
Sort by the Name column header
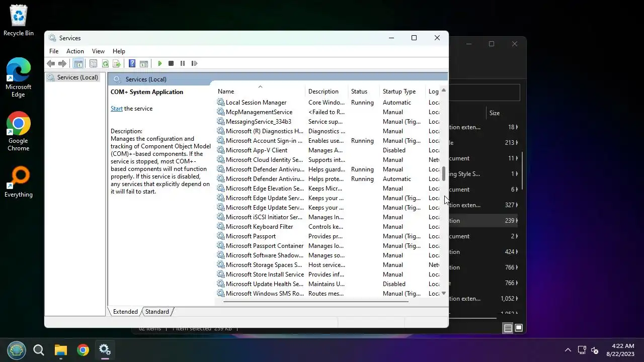[x=260, y=92]
